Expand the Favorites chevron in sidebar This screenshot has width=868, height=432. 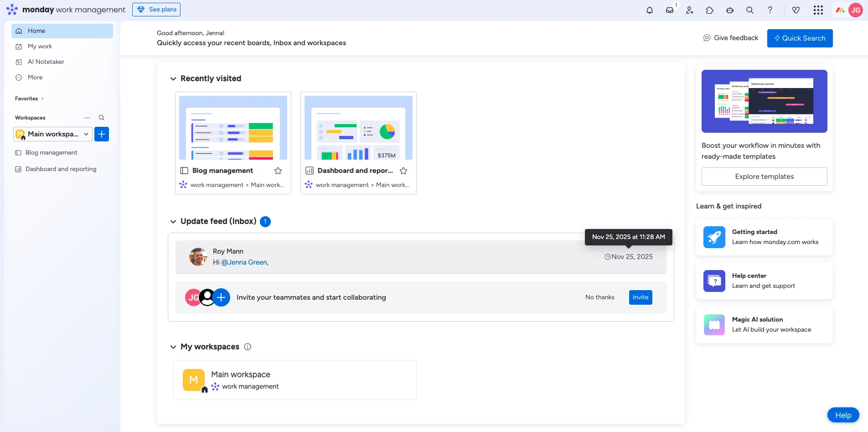42,99
